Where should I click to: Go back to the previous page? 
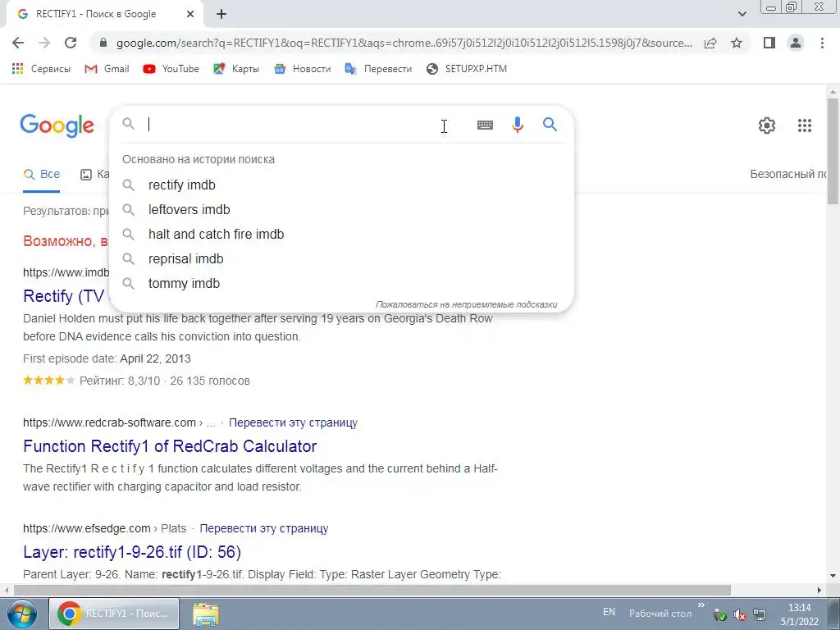click(18, 43)
